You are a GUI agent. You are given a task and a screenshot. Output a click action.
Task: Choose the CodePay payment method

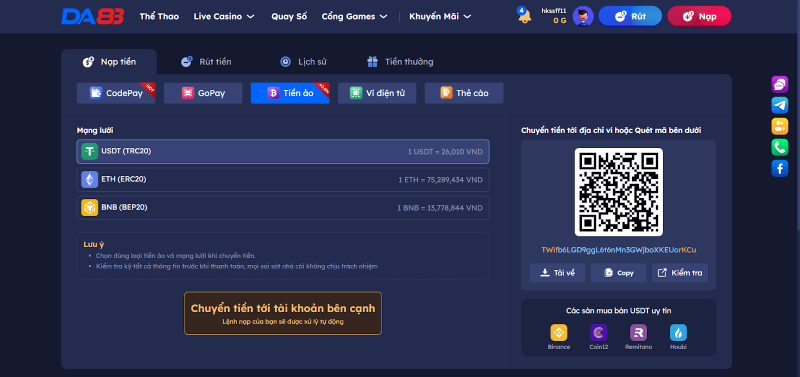click(116, 93)
